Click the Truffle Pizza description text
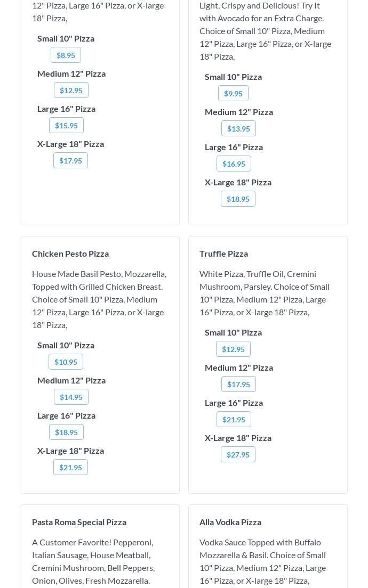Image resolution: width=368 pixels, height=588 pixels. (x=265, y=293)
